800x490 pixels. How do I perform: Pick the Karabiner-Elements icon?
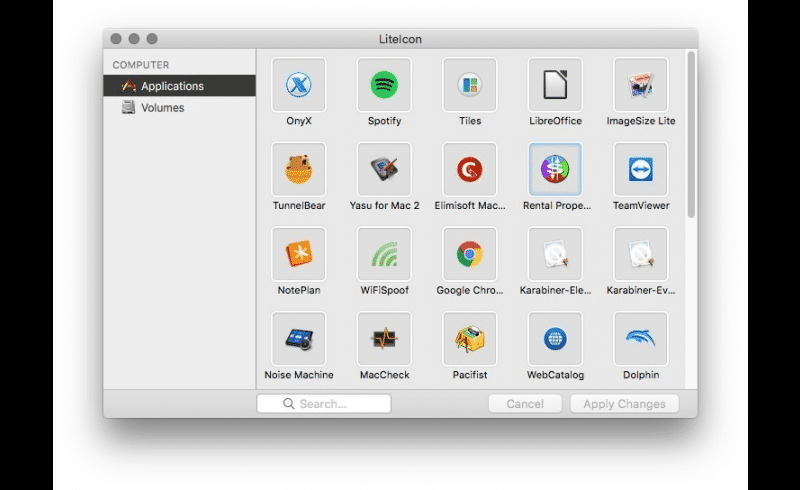click(x=555, y=254)
